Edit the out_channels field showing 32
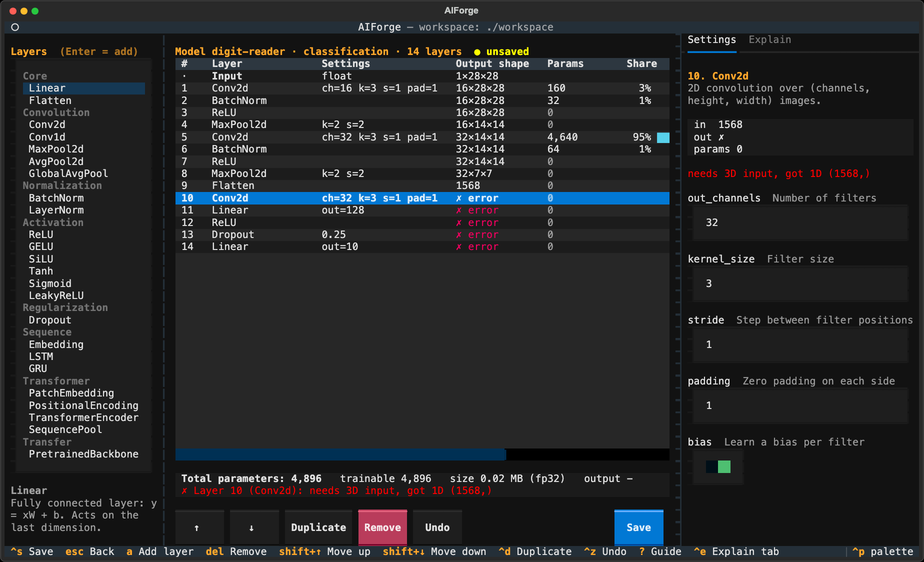Viewport: 924px width, 562px height. click(x=800, y=222)
